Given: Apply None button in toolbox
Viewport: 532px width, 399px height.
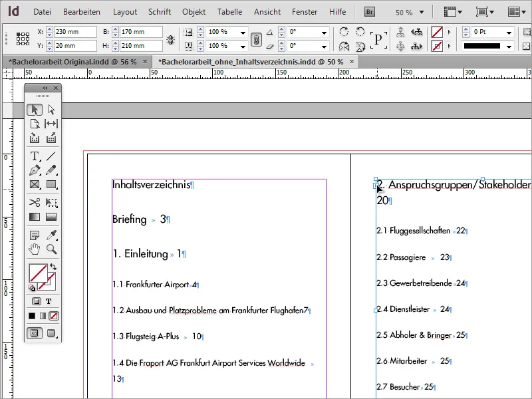Looking at the screenshot, I should (x=54, y=316).
